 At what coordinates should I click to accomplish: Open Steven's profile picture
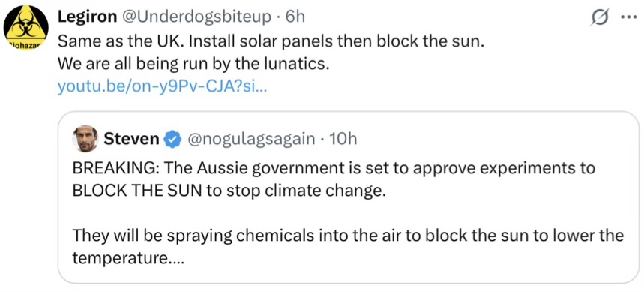(85, 139)
